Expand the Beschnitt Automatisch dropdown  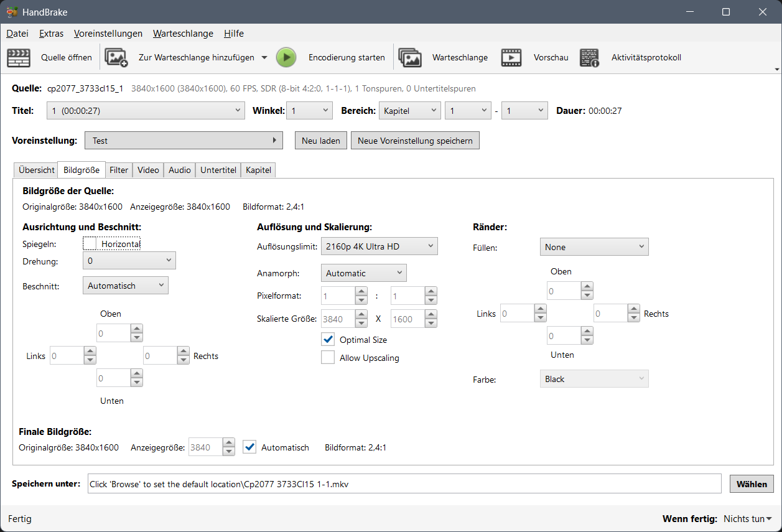pyautogui.click(x=126, y=286)
